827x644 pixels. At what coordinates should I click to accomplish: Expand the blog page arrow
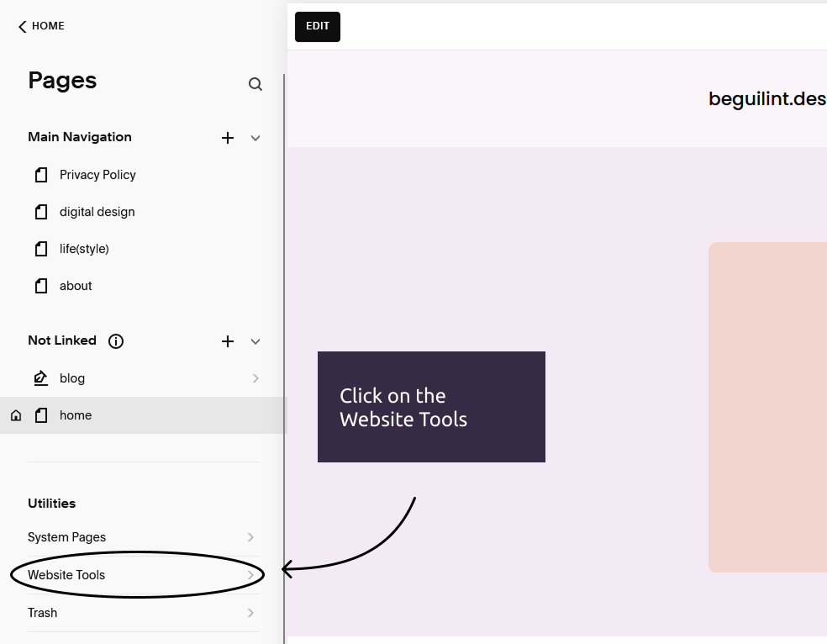tap(255, 378)
